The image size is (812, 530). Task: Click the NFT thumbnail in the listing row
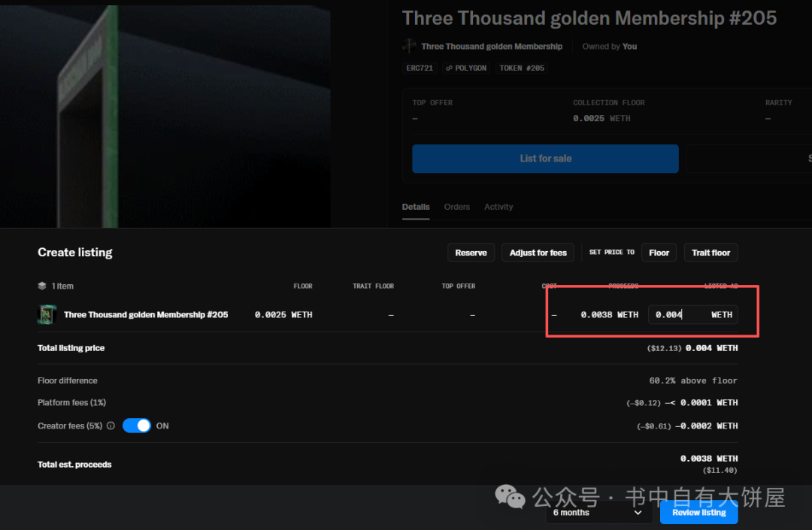[x=47, y=314]
